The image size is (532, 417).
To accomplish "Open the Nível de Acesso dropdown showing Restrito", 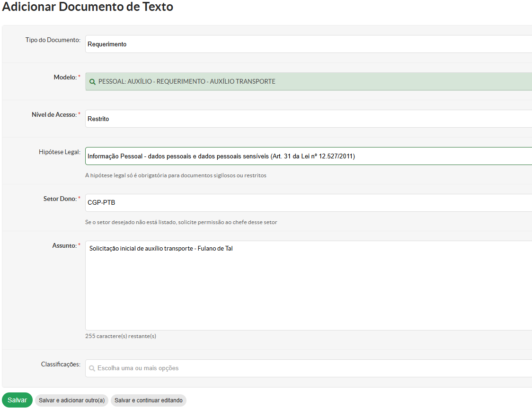I will tap(308, 119).
